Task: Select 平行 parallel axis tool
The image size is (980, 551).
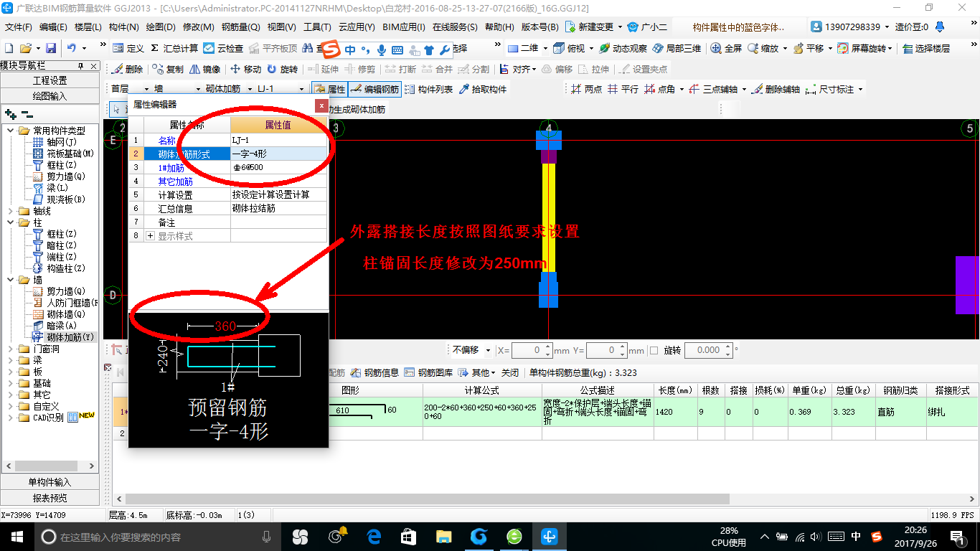Action: (x=623, y=89)
